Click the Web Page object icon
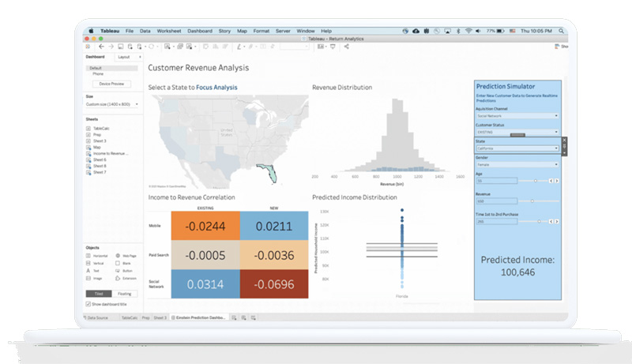Viewport: 632px width, 364px height. pos(118,256)
